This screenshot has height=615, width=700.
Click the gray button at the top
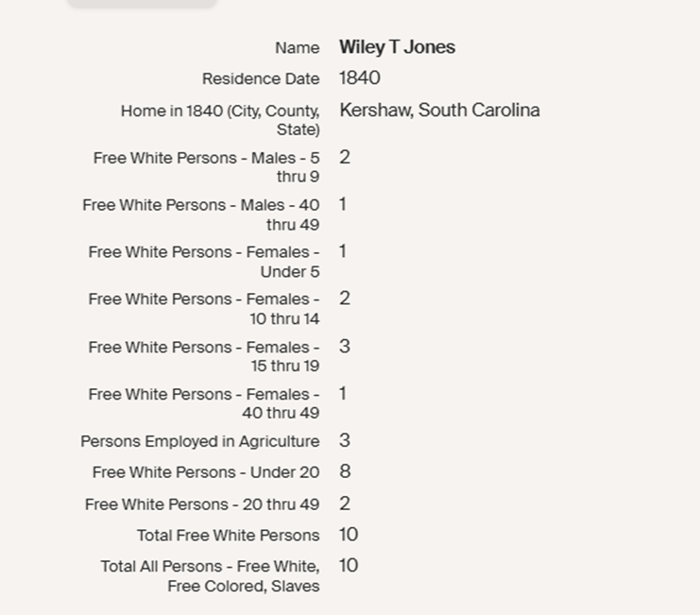click(142, 3)
